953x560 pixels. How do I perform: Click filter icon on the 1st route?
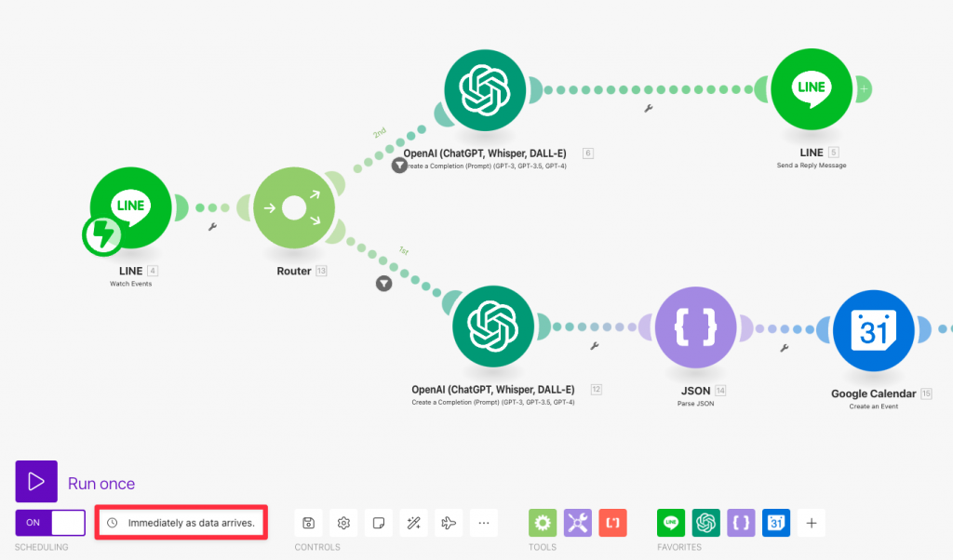click(383, 284)
